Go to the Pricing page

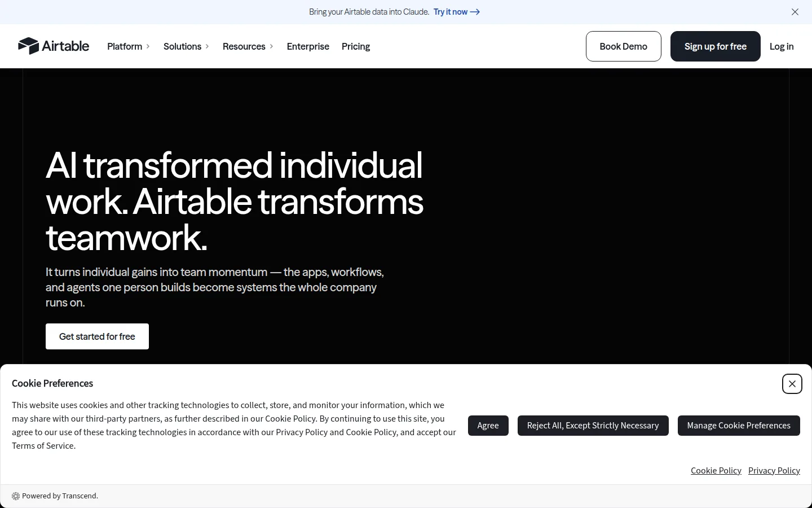356,46
